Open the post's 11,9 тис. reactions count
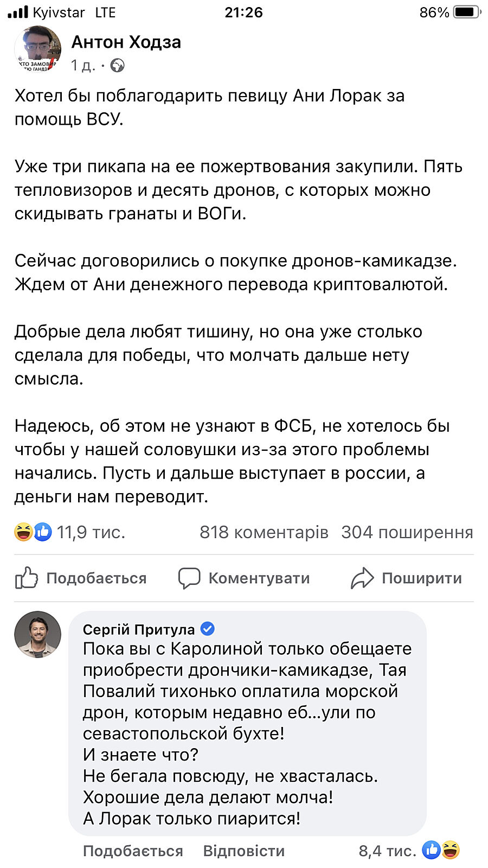Screen dimensions: 488x868 pyautogui.click(x=91, y=532)
